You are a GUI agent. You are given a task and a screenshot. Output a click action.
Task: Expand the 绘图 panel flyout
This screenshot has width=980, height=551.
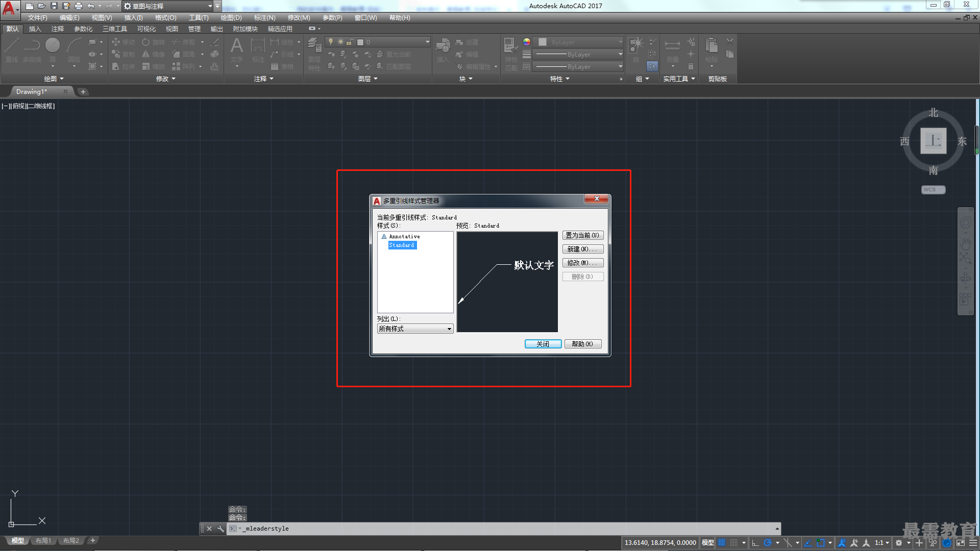[x=54, y=79]
